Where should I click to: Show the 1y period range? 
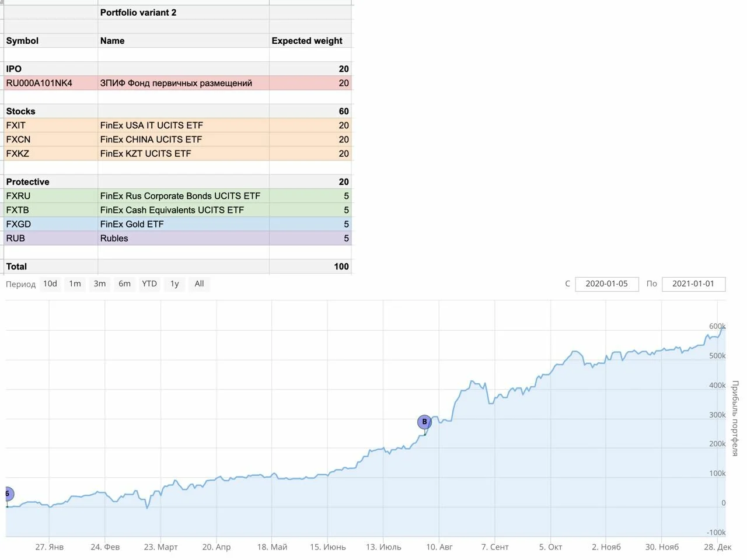[x=174, y=284]
